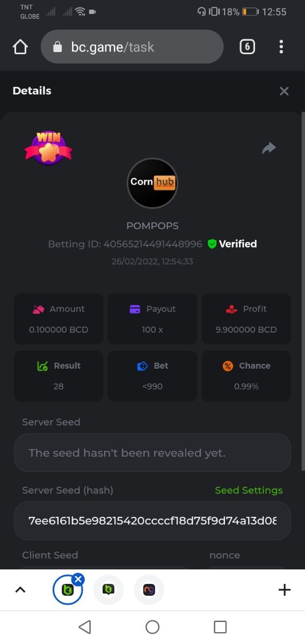Tap the unrevealed Server Seed field
Screen dimensions: 305x644
(x=152, y=453)
